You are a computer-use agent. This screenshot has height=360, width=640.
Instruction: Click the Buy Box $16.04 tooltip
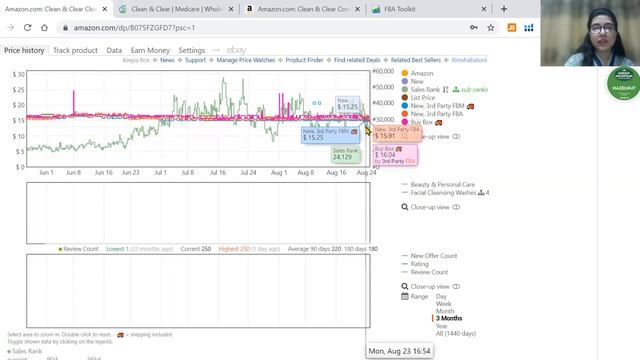(395, 155)
